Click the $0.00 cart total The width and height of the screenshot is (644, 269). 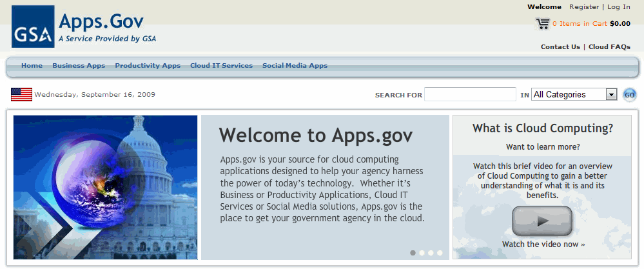620,24
